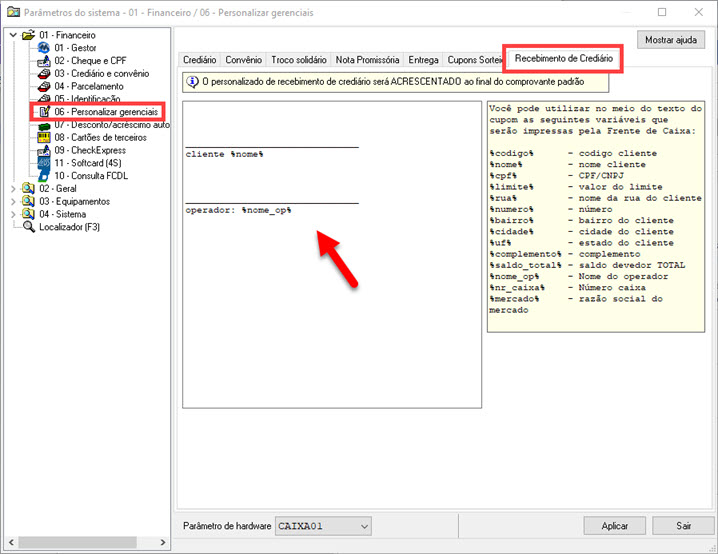
Task: Expand the 02 - Geral tree node
Action: click(13, 189)
